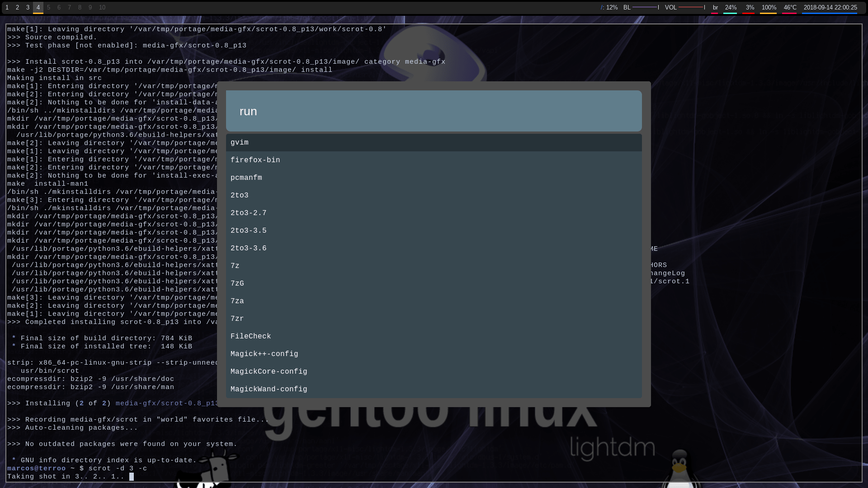Select the 2to3 entry

tap(434, 195)
